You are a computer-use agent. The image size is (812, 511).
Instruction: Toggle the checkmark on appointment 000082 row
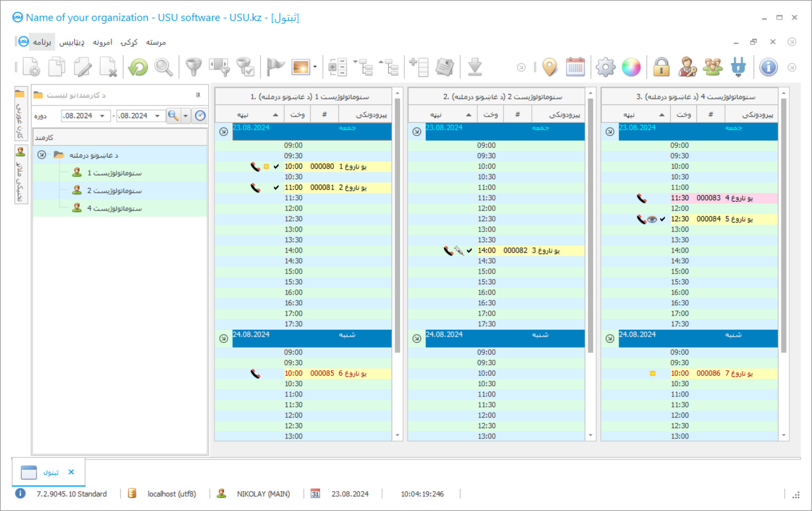469,251
